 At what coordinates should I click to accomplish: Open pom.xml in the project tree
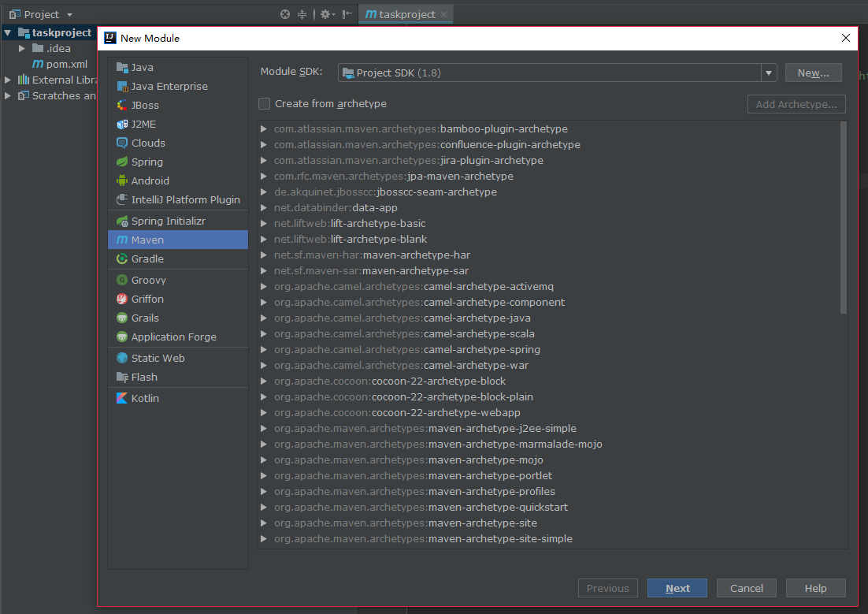(66, 64)
